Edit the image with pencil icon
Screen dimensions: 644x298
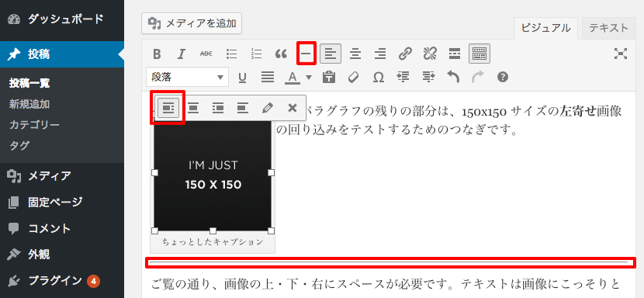tap(268, 108)
